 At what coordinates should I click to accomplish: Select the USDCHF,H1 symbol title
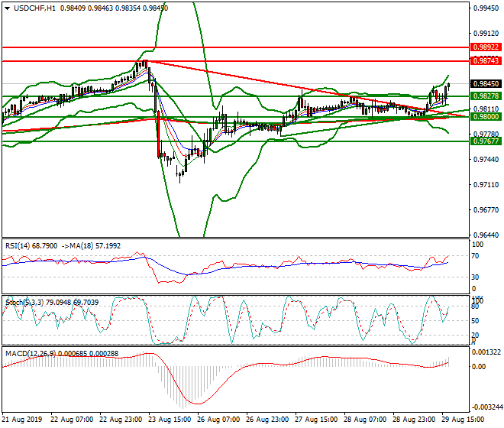(x=34, y=8)
